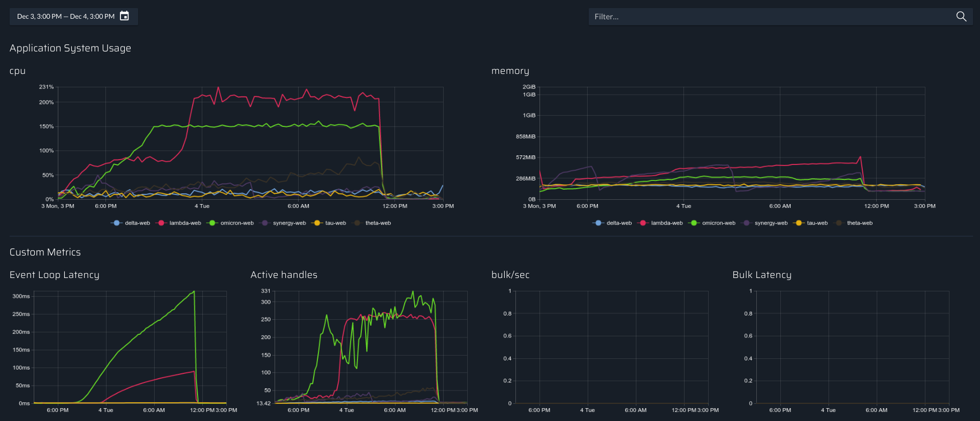980x421 pixels.
Task: Click the search magnifier icon
Action: click(961, 17)
